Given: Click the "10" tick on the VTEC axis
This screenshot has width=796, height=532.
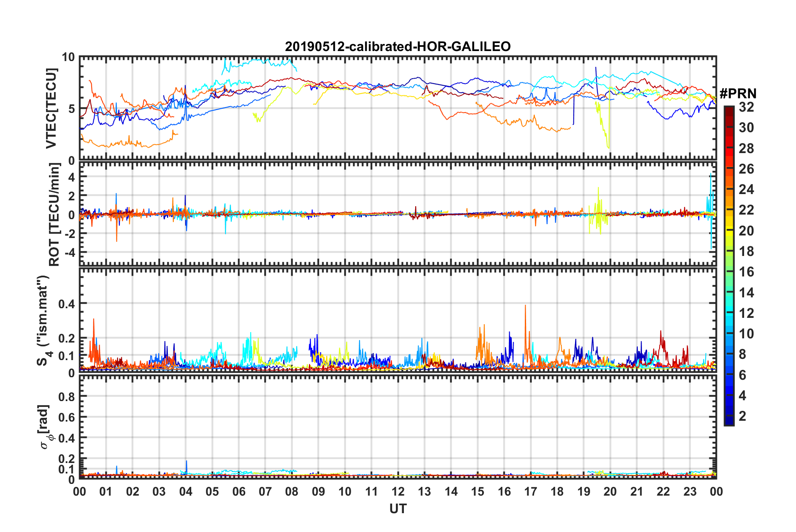Looking at the screenshot, I should coord(68,57).
